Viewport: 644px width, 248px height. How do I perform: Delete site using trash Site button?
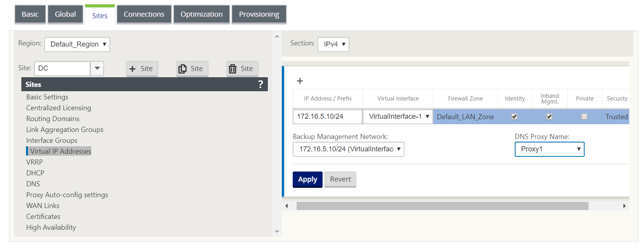(x=242, y=69)
